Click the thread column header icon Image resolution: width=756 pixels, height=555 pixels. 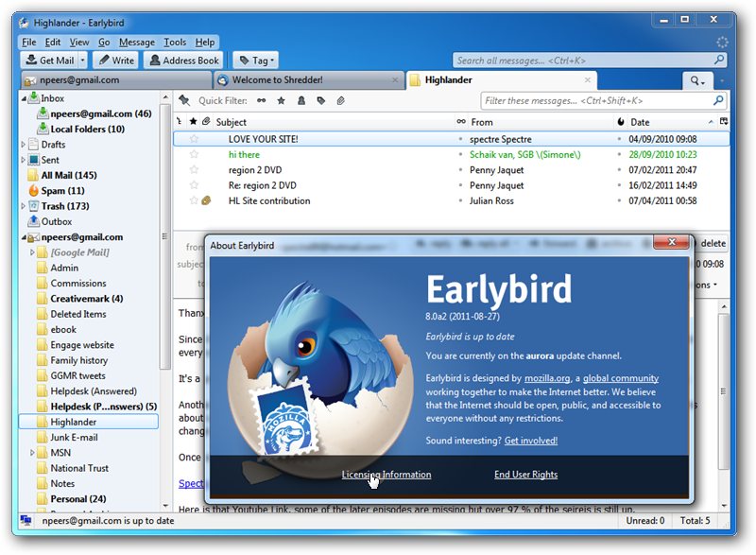click(x=180, y=122)
